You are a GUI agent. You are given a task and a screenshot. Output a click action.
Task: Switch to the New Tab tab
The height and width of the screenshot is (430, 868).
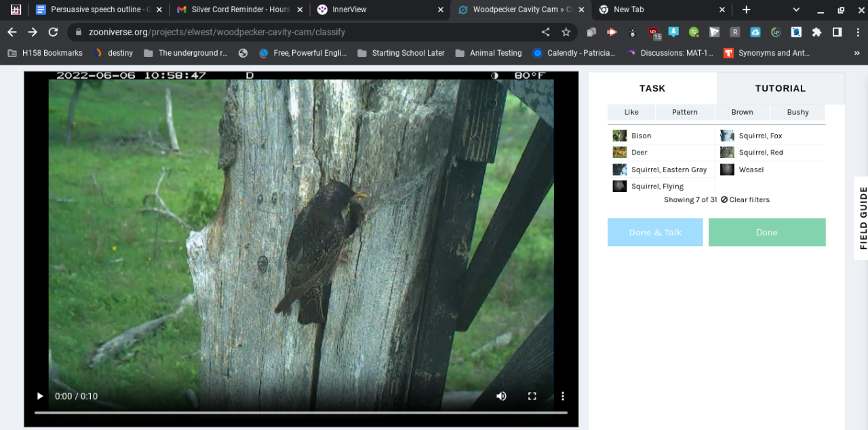click(x=661, y=9)
